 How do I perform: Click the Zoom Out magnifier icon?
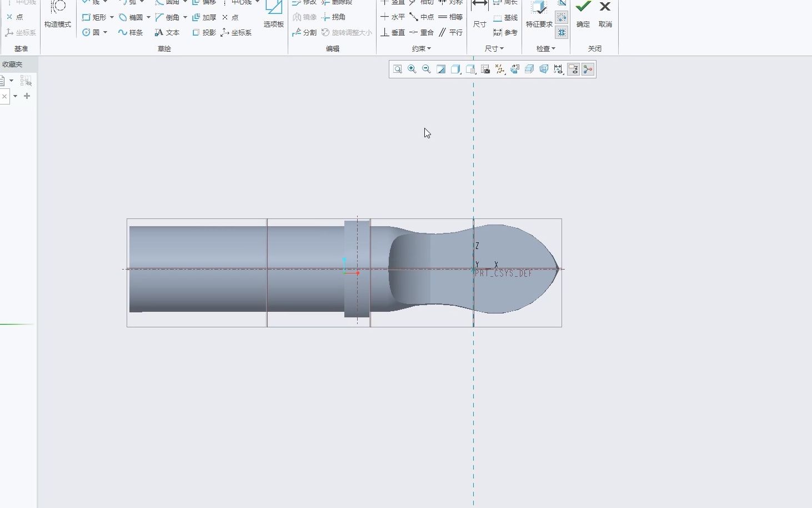pyautogui.click(x=427, y=69)
